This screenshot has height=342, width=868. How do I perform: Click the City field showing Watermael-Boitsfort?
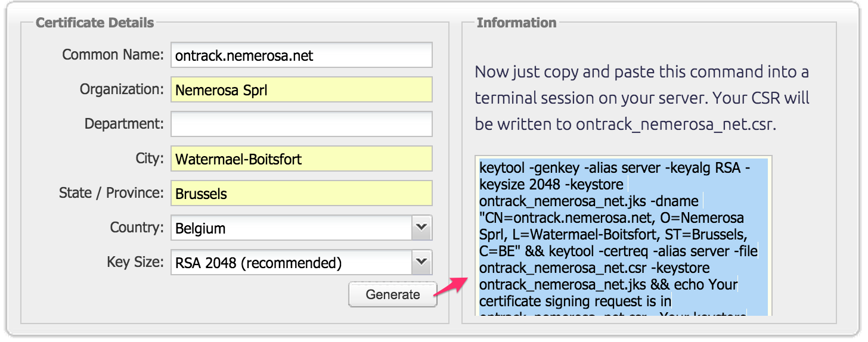click(301, 159)
